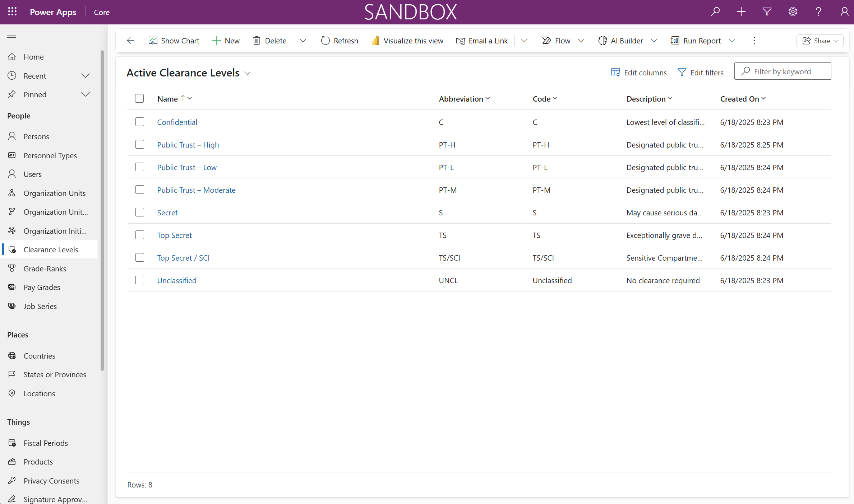Tick the checkbox for Top Secret
Image resolution: width=854 pixels, height=504 pixels.
coord(140,235)
